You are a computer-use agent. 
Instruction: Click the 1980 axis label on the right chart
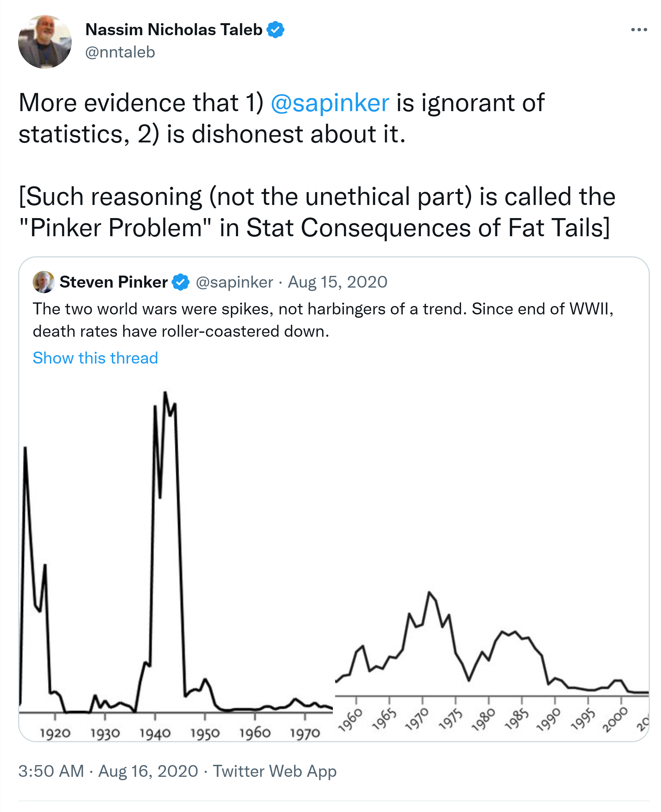pyautogui.click(x=484, y=720)
